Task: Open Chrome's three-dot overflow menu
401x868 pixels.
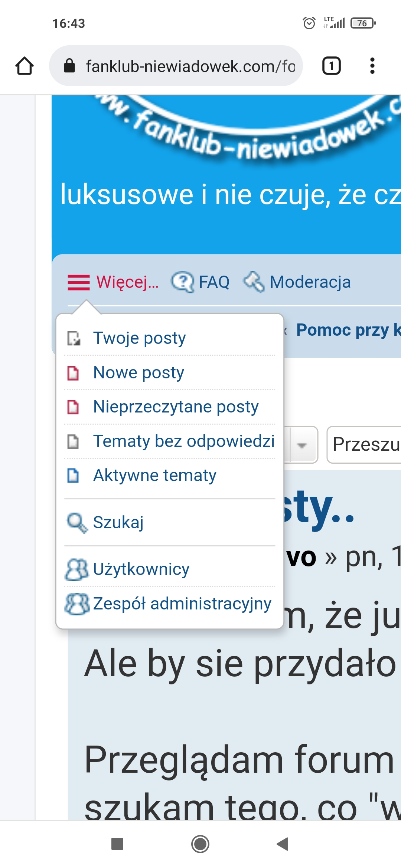Action: 372,66
